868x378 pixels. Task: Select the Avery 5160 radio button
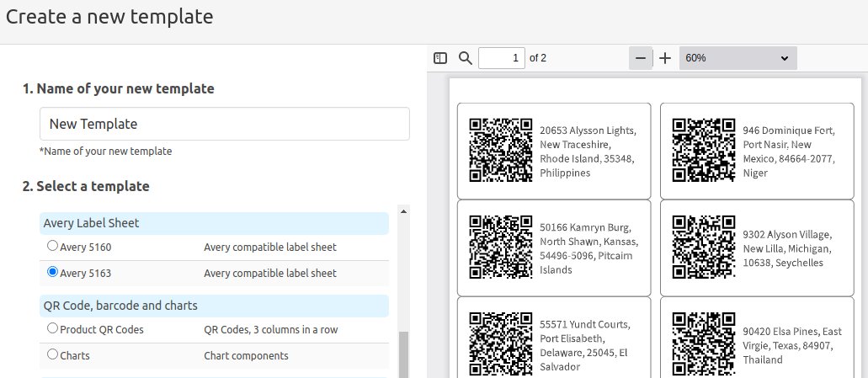(52, 245)
